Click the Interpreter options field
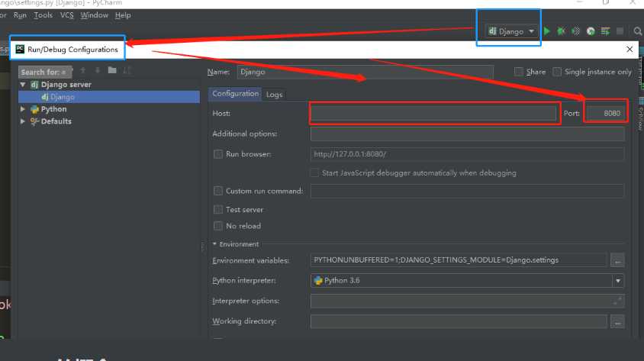 [468, 301]
